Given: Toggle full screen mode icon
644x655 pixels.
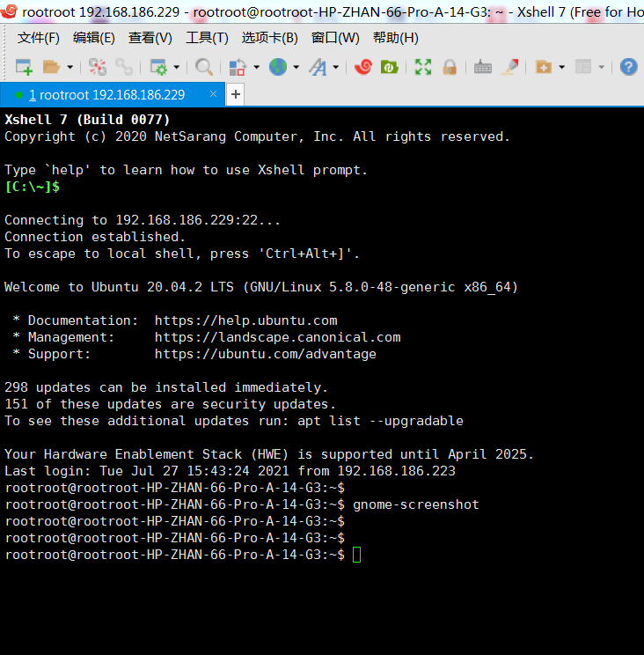Looking at the screenshot, I should click(423, 67).
